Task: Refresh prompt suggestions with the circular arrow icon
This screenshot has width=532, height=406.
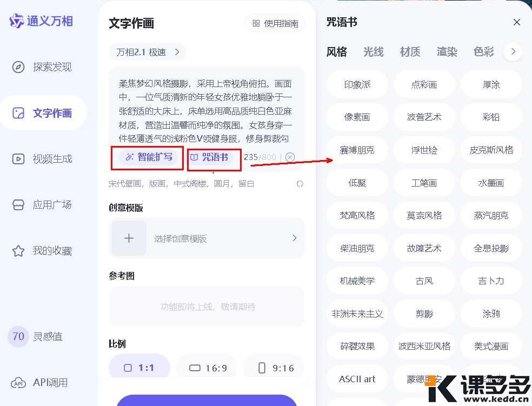Action: [x=301, y=183]
